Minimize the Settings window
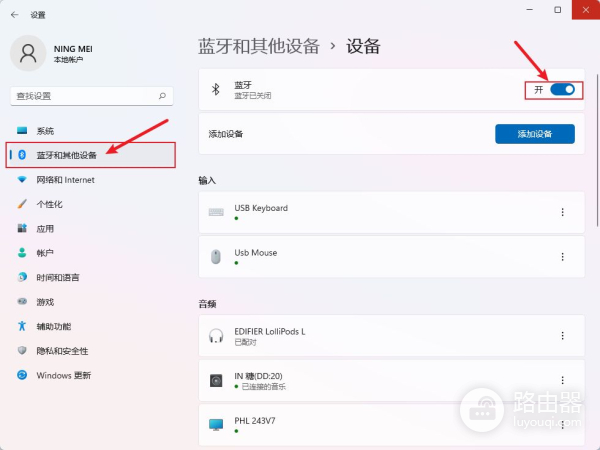Screen dimensions: 600x450 point(530,10)
